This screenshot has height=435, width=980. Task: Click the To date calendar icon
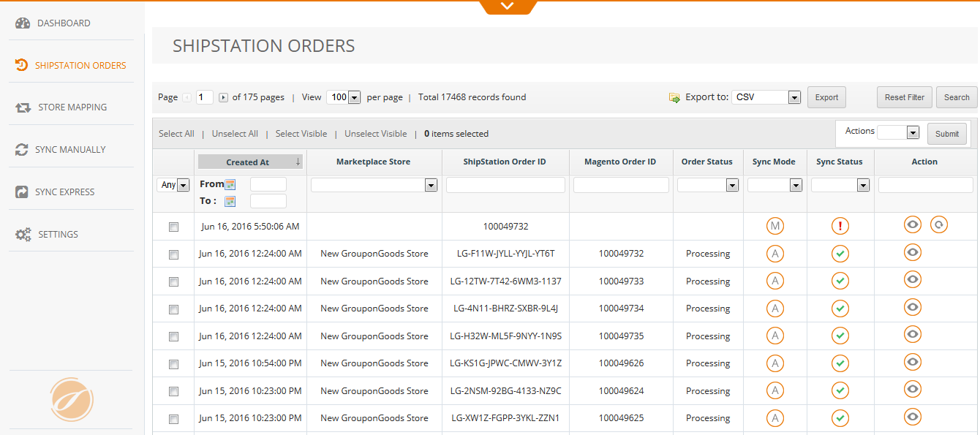(230, 201)
